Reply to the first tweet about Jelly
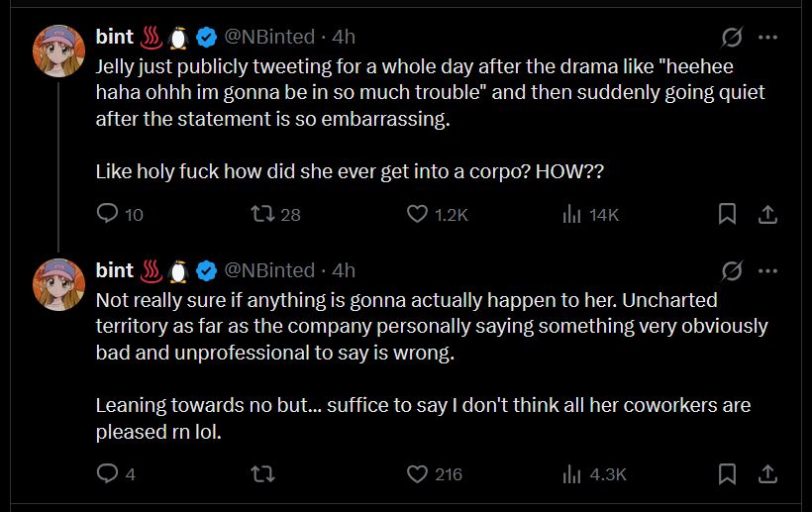Viewport: 812px width, 512px height. 108,214
